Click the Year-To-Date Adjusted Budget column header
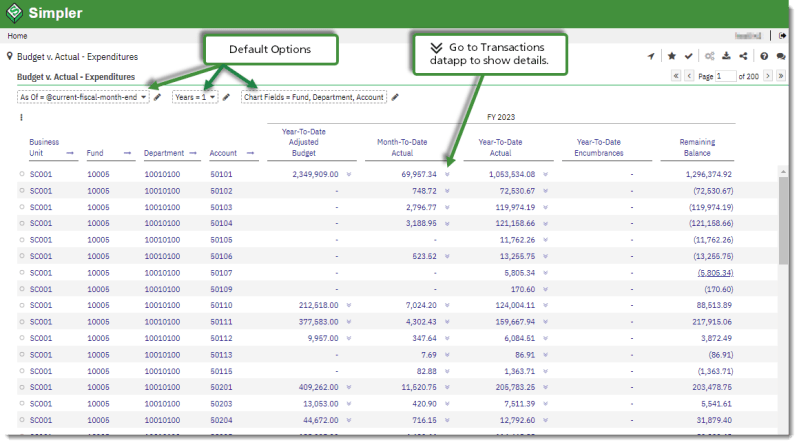 304,142
